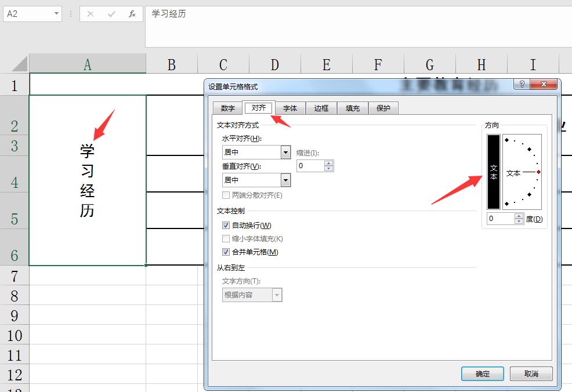Open the Name Box dropdown arrow
Image resolution: width=572 pixels, height=392 pixels.
tap(56, 13)
